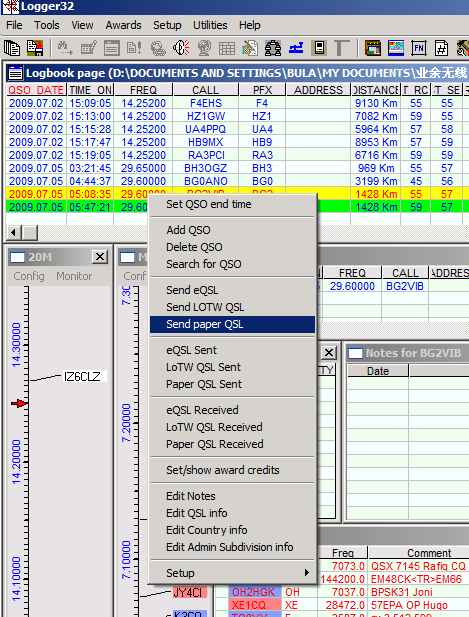The height and width of the screenshot is (617, 469).
Task: Choose Send eQSL
Action: coord(232,290)
